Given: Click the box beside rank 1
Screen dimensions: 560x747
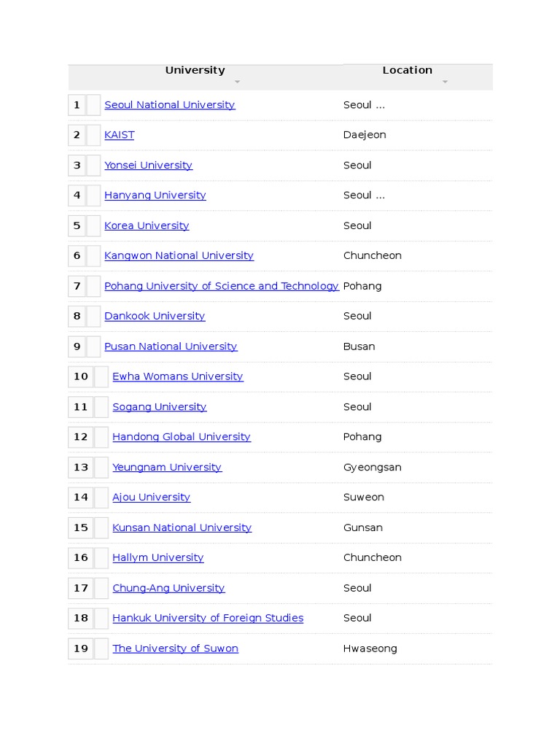Looking at the screenshot, I should pyautogui.click(x=93, y=105).
